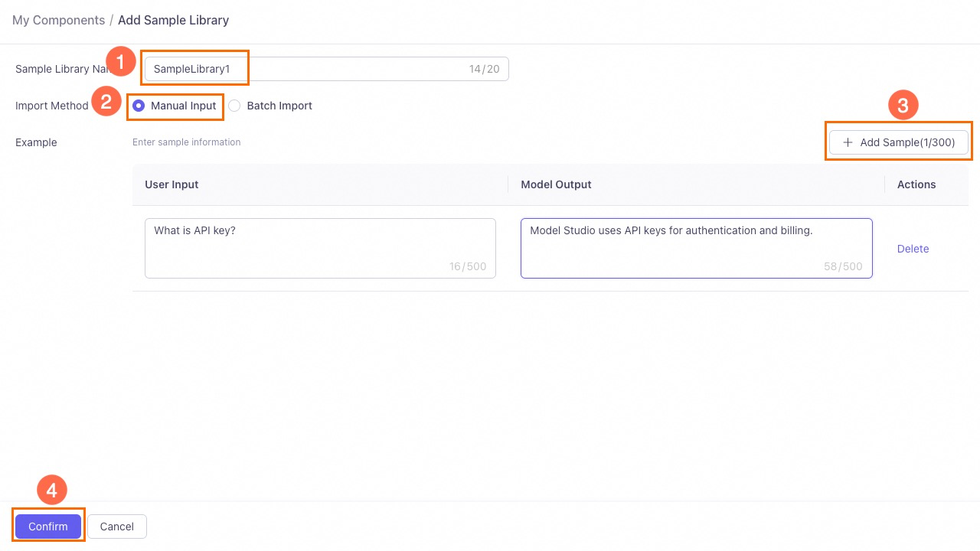Click the orange step 4 marker
This screenshot has height=551, width=980.
coord(52,491)
